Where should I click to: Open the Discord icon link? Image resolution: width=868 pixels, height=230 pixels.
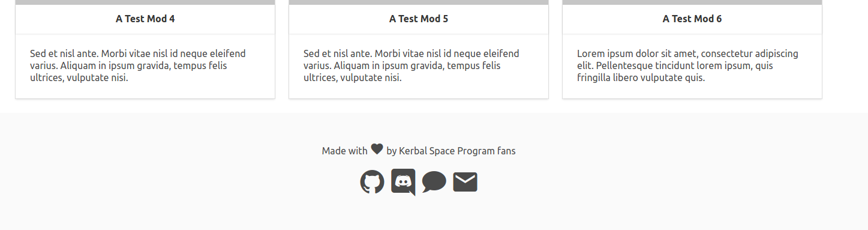[403, 182]
